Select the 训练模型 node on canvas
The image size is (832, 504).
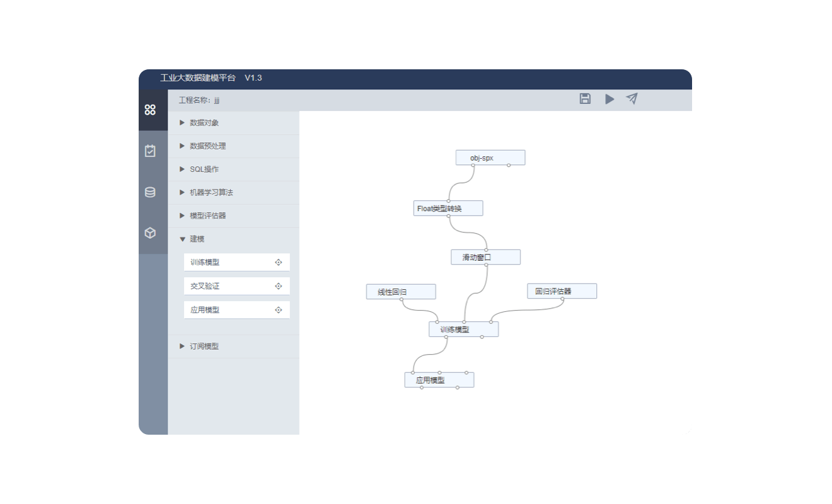[464, 329]
